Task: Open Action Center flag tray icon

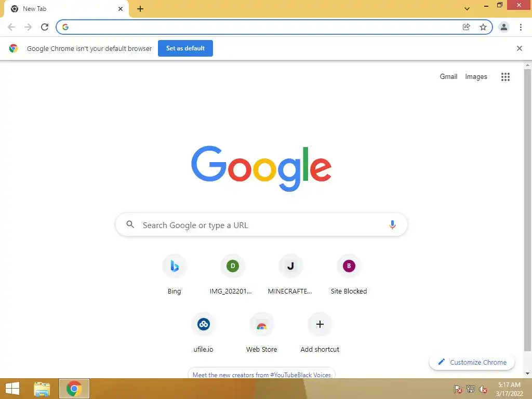Action: pyautogui.click(x=458, y=389)
